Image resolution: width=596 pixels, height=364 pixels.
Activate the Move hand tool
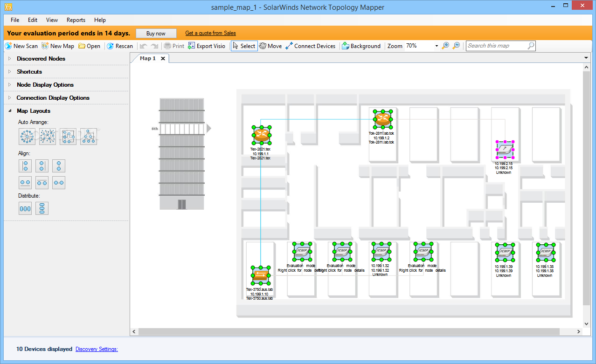point(270,46)
